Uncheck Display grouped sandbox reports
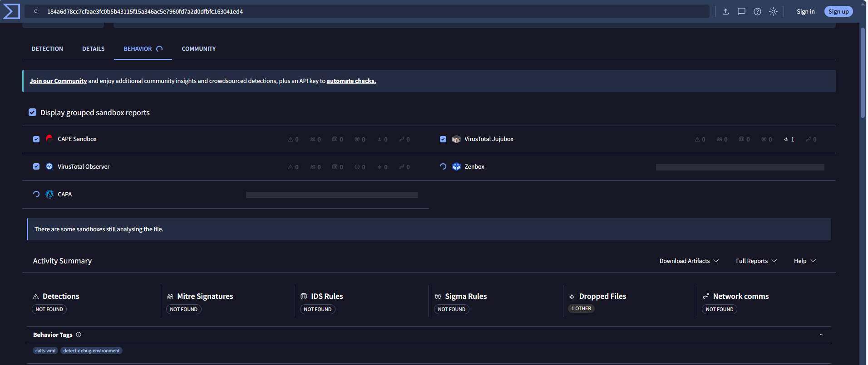Viewport: 868px width, 365px height. tap(32, 112)
